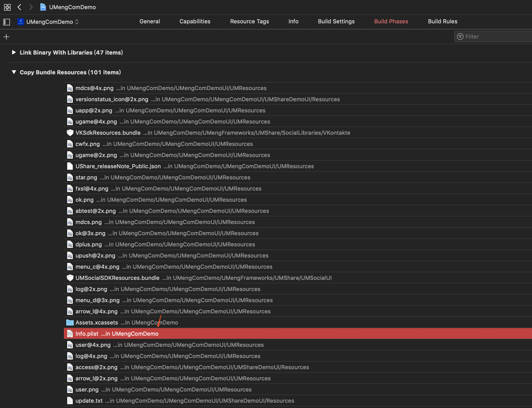The width and height of the screenshot is (532, 408).
Task: Click the Link Binary With Libraries title
Action: click(71, 53)
